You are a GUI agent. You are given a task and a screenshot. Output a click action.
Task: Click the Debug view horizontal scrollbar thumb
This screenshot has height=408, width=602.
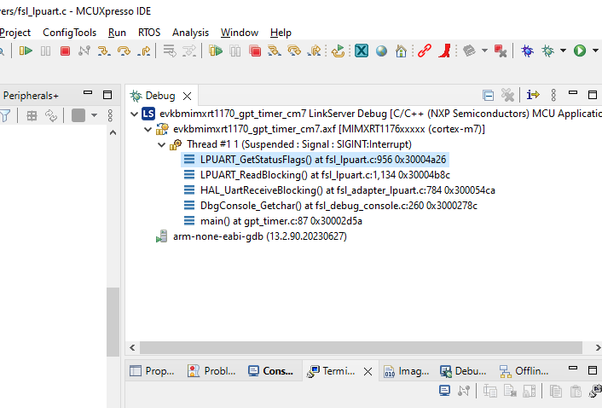click(361, 348)
